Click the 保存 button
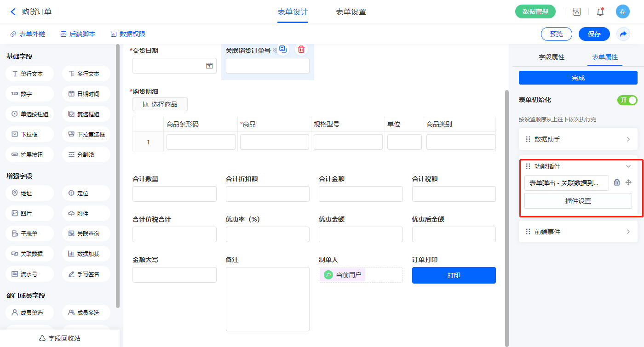The image size is (644, 347). point(594,34)
